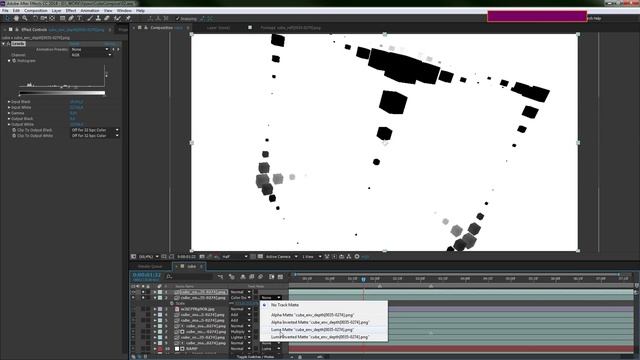Viewport: 640px width, 360px height.
Task: Select the Pen tool
Action: click(71, 18)
